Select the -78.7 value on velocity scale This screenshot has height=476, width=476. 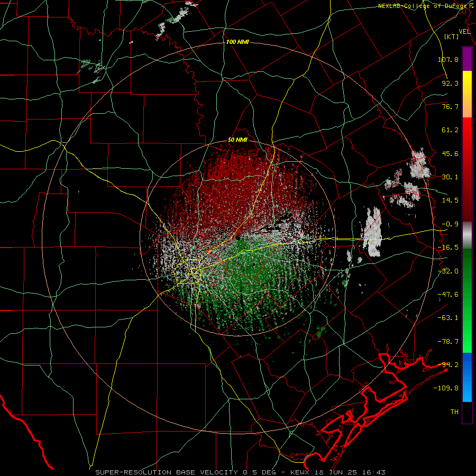pyautogui.click(x=448, y=342)
